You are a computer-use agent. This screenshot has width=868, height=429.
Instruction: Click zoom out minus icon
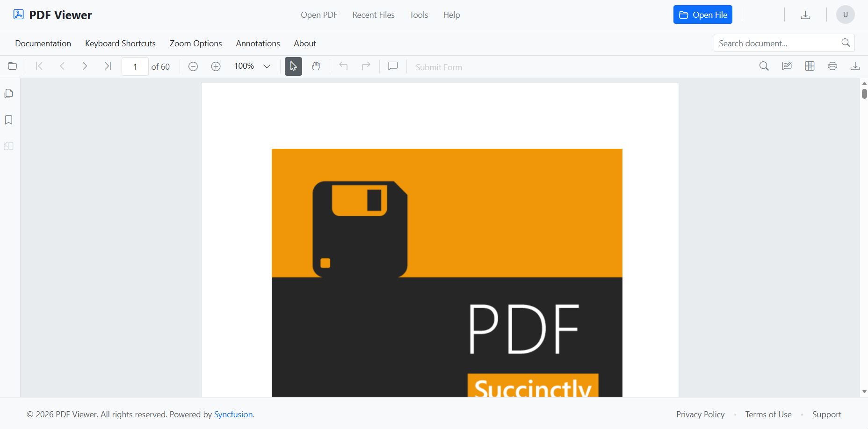click(x=193, y=66)
